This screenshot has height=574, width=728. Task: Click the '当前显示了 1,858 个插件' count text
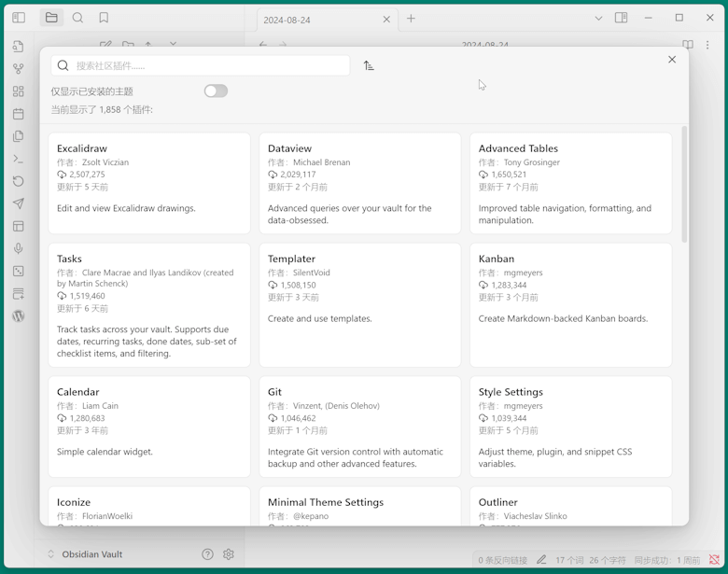(x=102, y=109)
